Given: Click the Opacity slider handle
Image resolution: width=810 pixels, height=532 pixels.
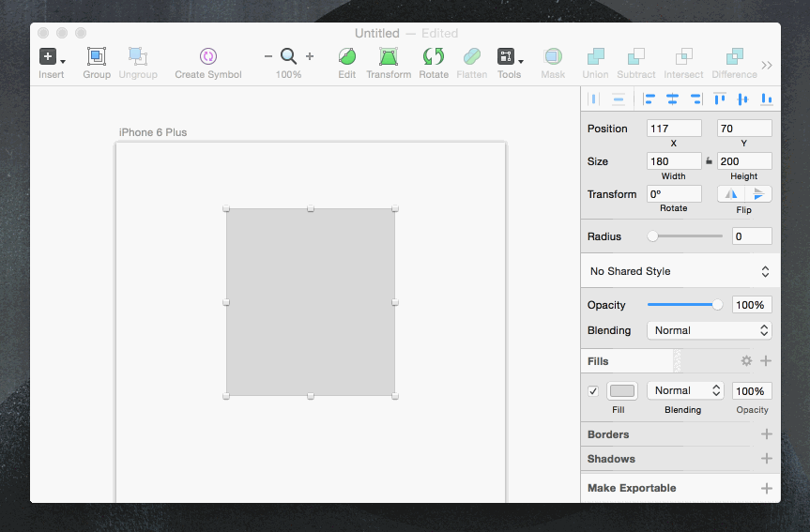Looking at the screenshot, I should pyautogui.click(x=717, y=305).
